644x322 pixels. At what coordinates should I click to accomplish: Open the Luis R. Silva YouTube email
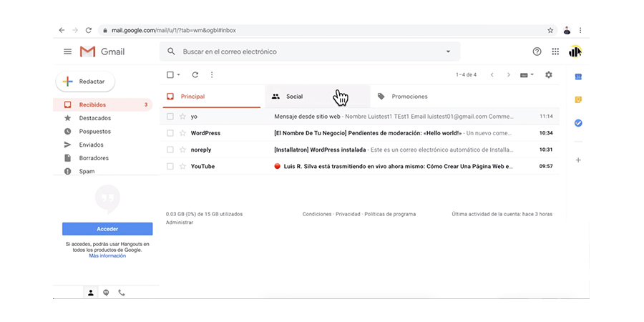[x=359, y=166]
